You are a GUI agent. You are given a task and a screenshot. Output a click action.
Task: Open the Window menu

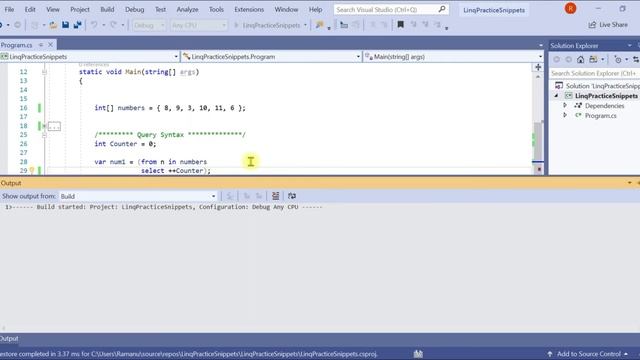pyautogui.click(x=286, y=9)
